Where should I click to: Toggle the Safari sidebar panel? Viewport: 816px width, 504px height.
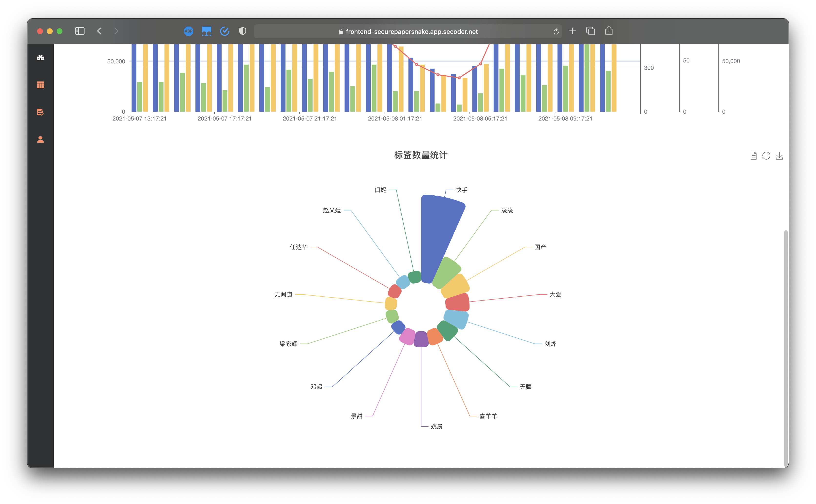click(80, 31)
